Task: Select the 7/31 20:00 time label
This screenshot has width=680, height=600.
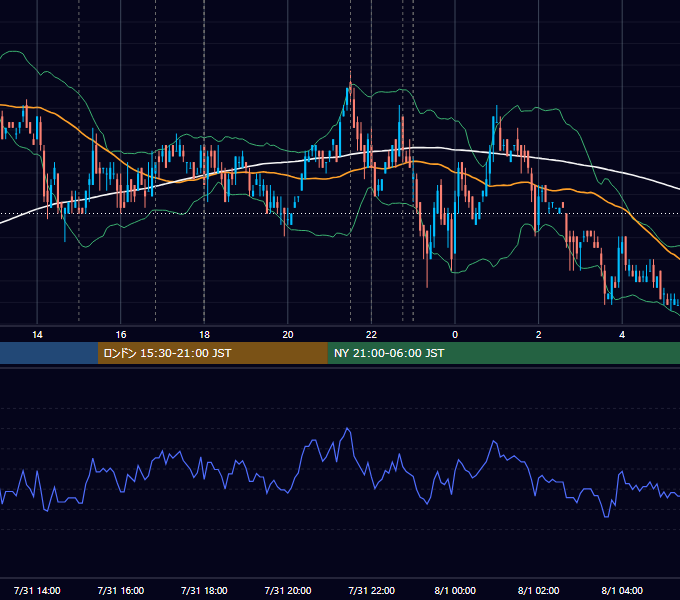Action: tap(288, 590)
